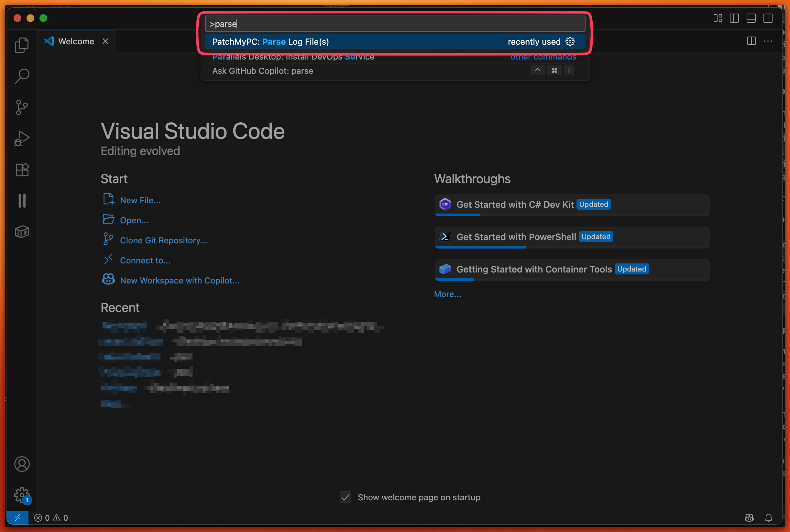Open the Extensions view
Image resolution: width=790 pixels, height=532 pixels.
[x=22, y=170]
